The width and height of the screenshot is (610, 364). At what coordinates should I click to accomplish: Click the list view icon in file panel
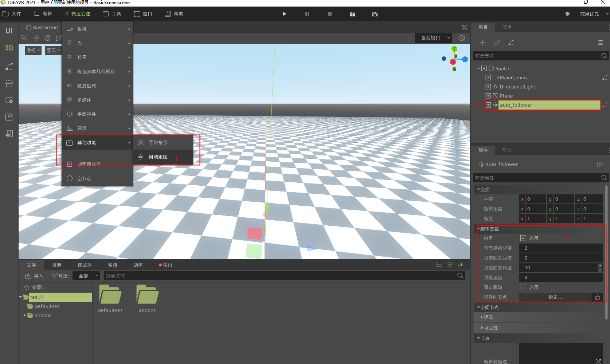tap(439, 265)
